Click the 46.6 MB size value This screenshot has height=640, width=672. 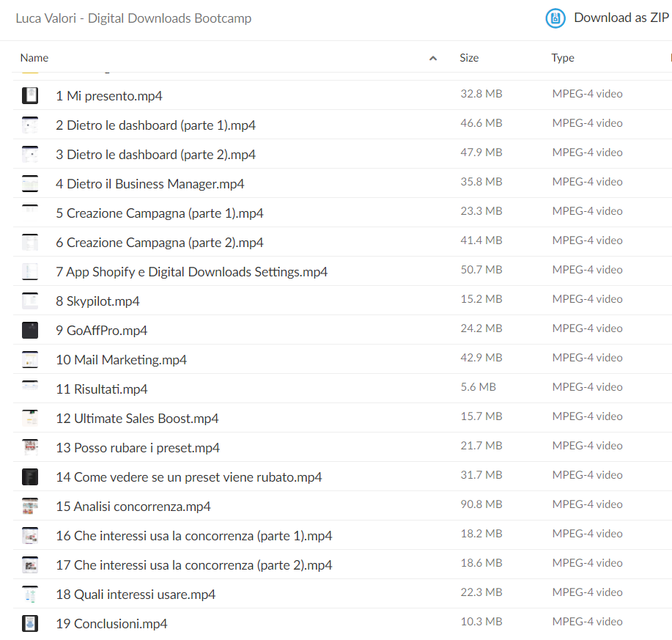[x=481, y=123]
